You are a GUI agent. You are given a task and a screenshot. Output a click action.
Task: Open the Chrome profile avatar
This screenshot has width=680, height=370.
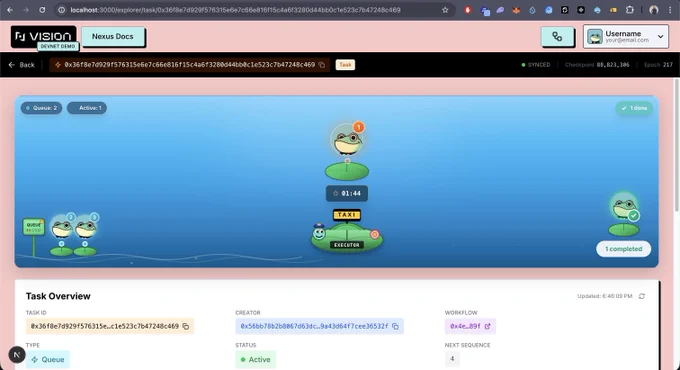654,10
